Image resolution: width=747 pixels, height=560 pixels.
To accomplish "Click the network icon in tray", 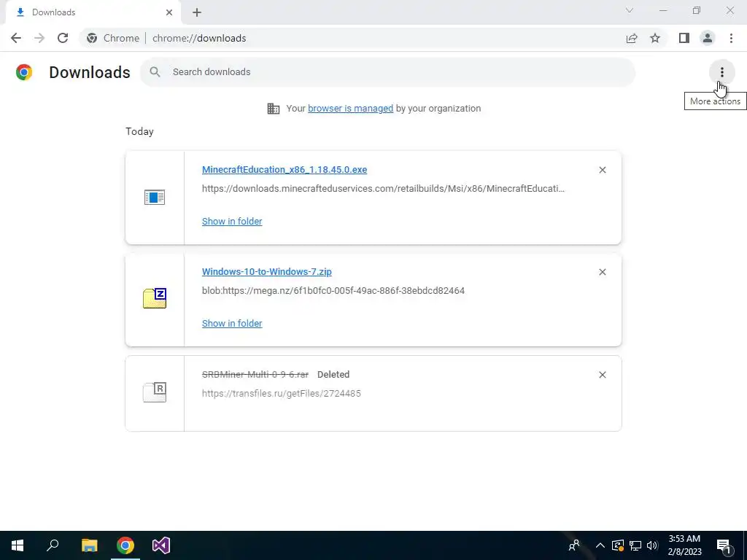I will tap(635, 545).
